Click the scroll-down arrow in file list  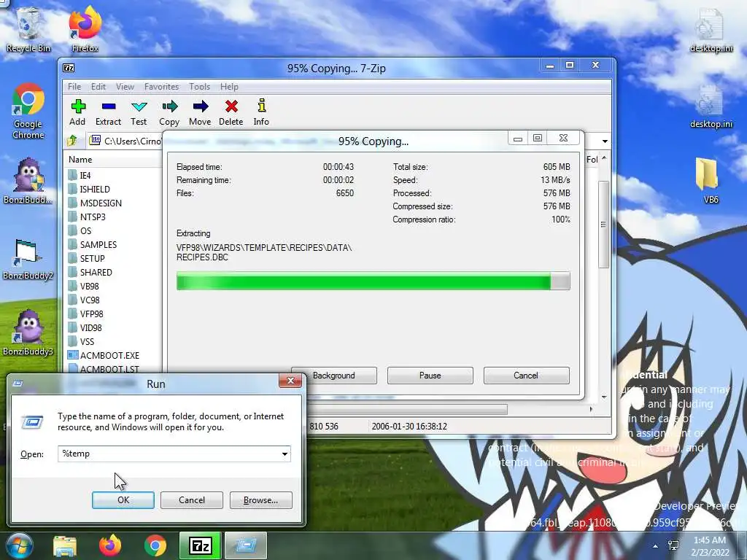coord(603,396)
